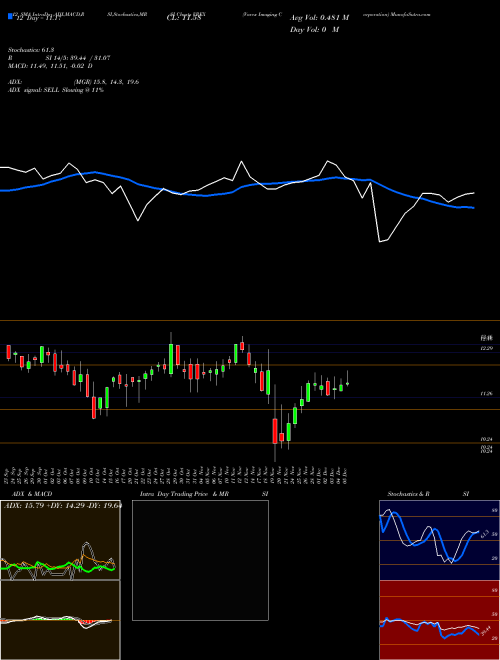Click the white line's deep trough on the right

[380, 241]
